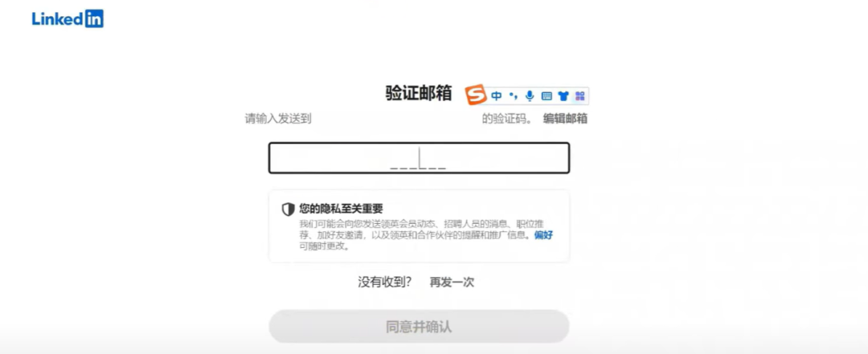Click the 的验证码 text label
The image size is (868, 354).
coord(507,118)
